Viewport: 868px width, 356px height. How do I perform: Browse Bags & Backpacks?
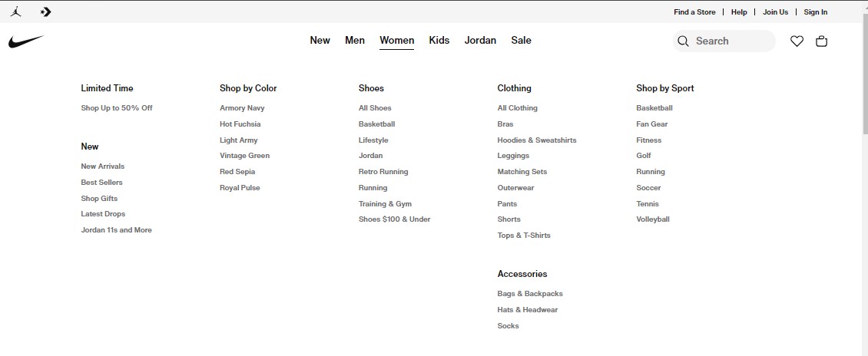click(530, 294)
